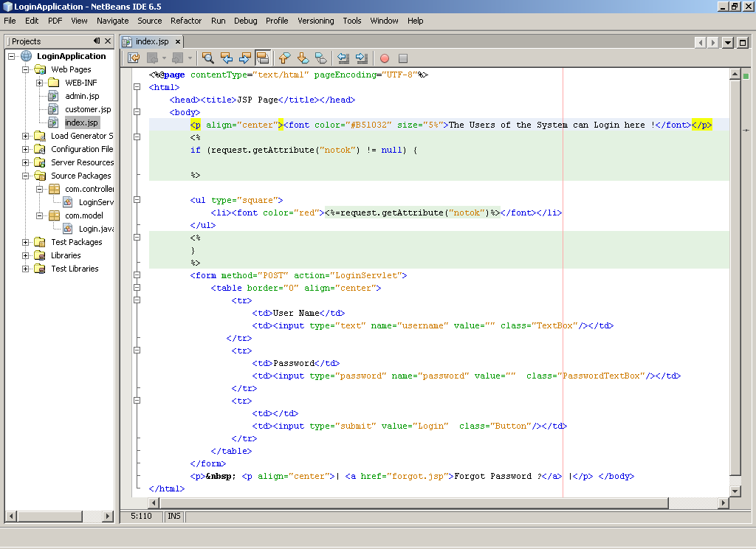756x549 pixels.
Task: Toggle Highlight Search in the editor toolbar
Action: pos(263,58)
